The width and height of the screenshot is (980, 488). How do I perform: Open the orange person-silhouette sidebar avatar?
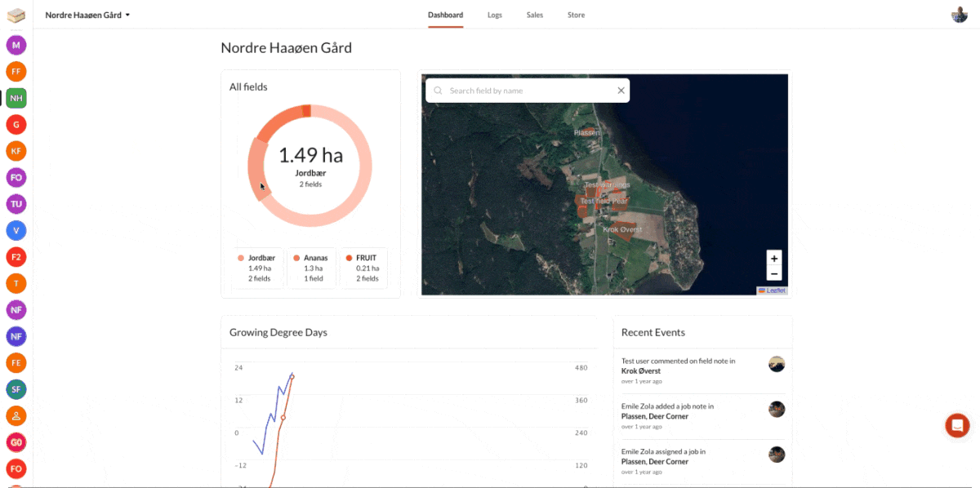[x=16, y=415]
